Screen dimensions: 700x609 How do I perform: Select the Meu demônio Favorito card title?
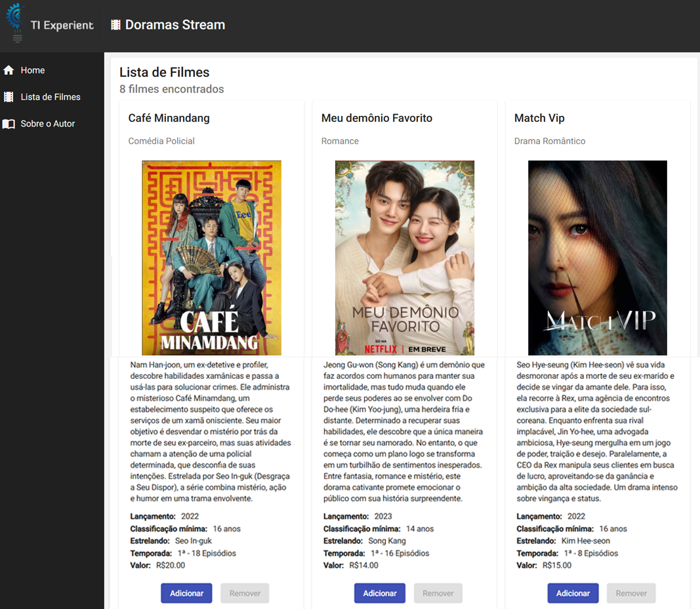click(377, 118)
